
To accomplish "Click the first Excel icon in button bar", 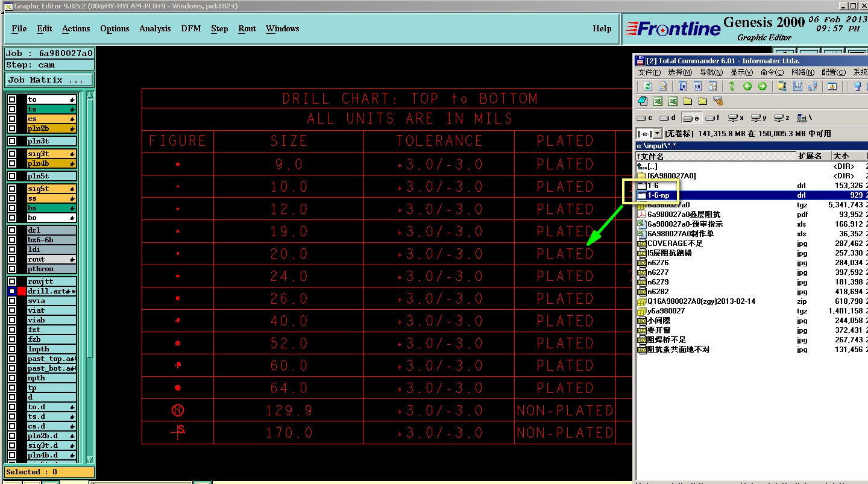I will 658,101.
